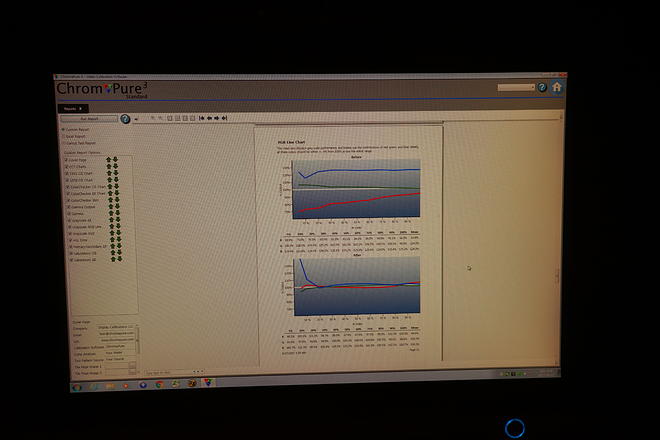Image resolution: width=660 pixels, height=440 pixels.
Task: Open ChromaPure from the Windows taskbar
Action: pyautogui.click(x=208, y=382)
